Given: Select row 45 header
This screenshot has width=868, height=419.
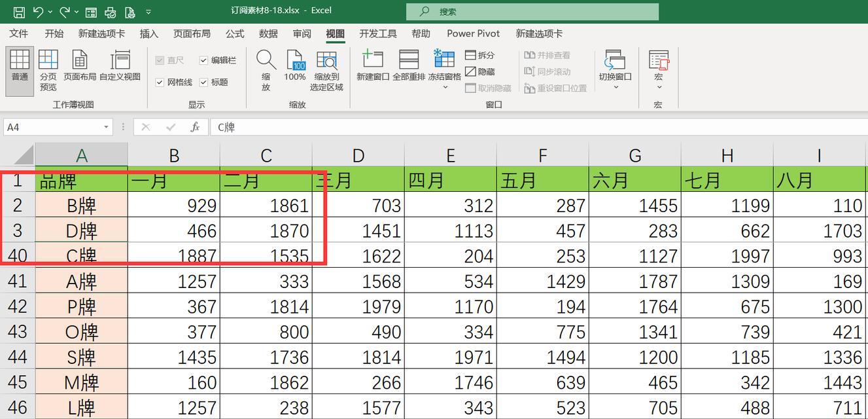Looking at the screenshot, I should point(18,382).
